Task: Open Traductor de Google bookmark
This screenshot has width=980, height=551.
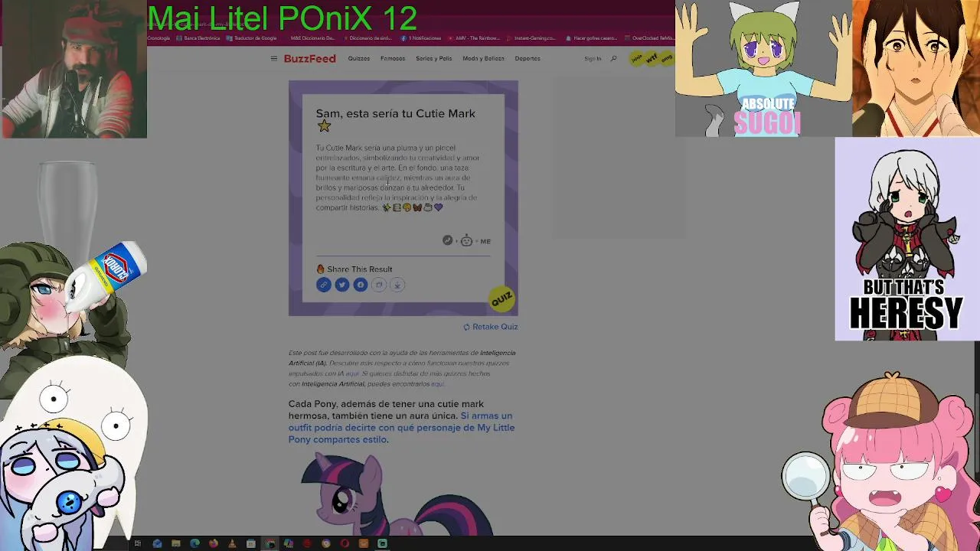Action: [x=252, y=38]
